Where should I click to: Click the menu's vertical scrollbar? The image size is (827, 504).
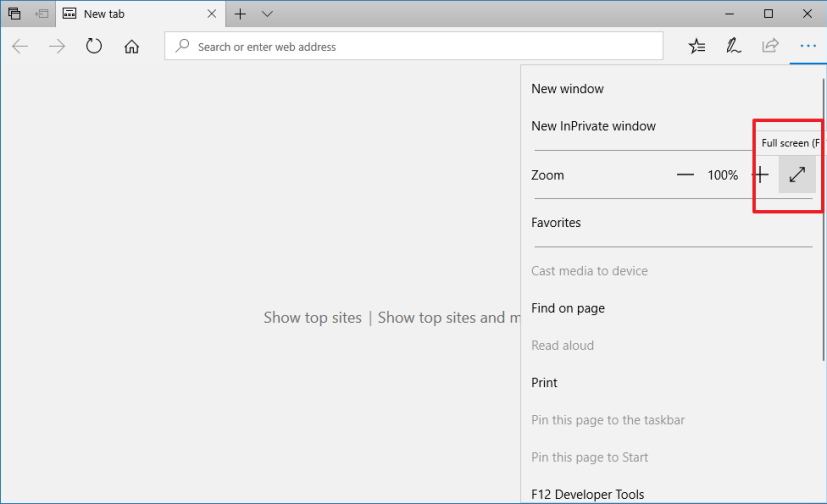(823, 220)
